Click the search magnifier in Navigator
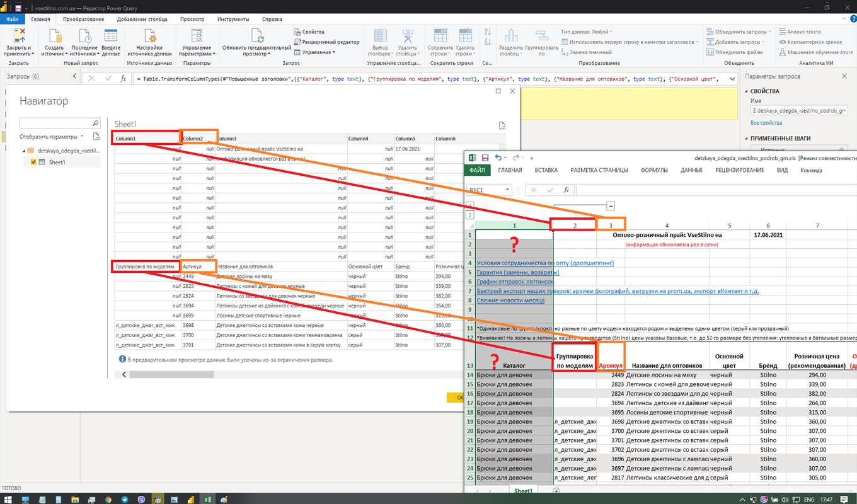 (x=96, y=123)
